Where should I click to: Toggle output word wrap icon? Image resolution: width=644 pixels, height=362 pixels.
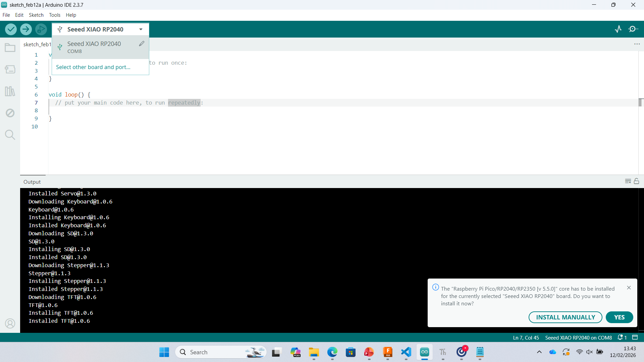click(x=628, y=181)
